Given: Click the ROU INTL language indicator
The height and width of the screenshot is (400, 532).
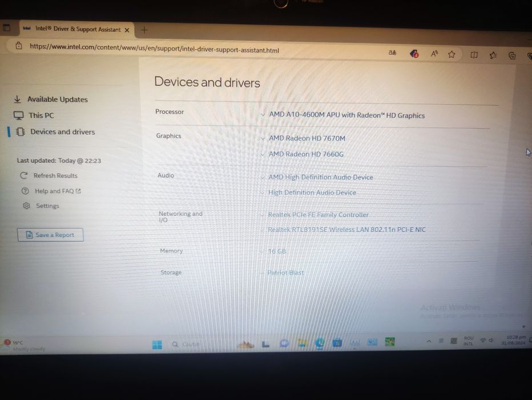Looking at the screenshot, I should (x=469, y=341).
